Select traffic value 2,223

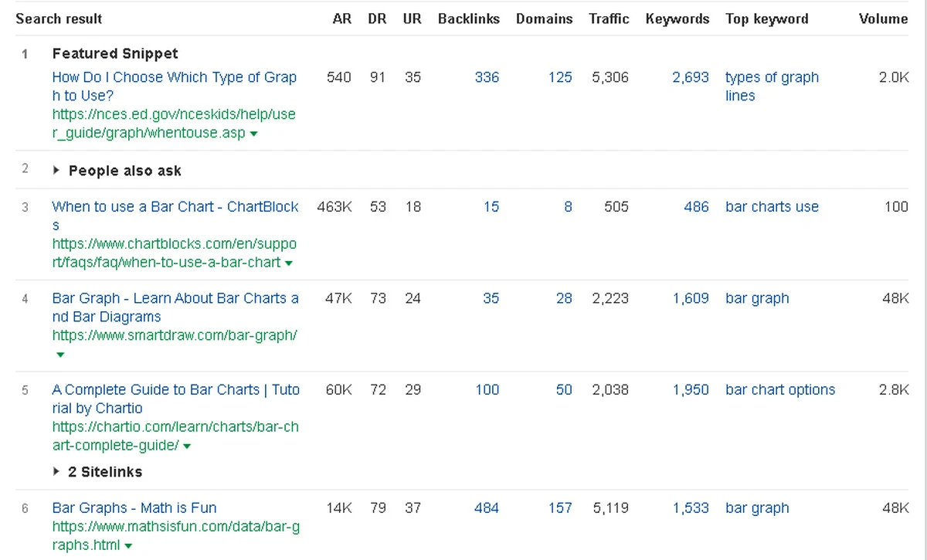(x=610, y=298)
